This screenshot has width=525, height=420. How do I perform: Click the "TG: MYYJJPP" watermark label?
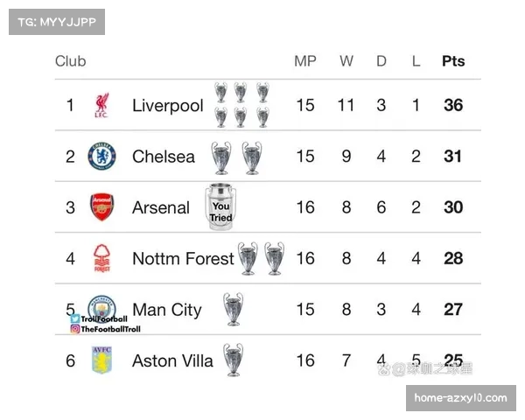tap(56, 21)
